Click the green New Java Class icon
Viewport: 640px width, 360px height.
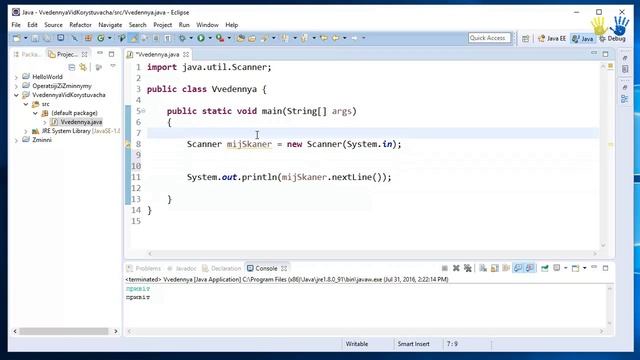click(x=100, y=38)
